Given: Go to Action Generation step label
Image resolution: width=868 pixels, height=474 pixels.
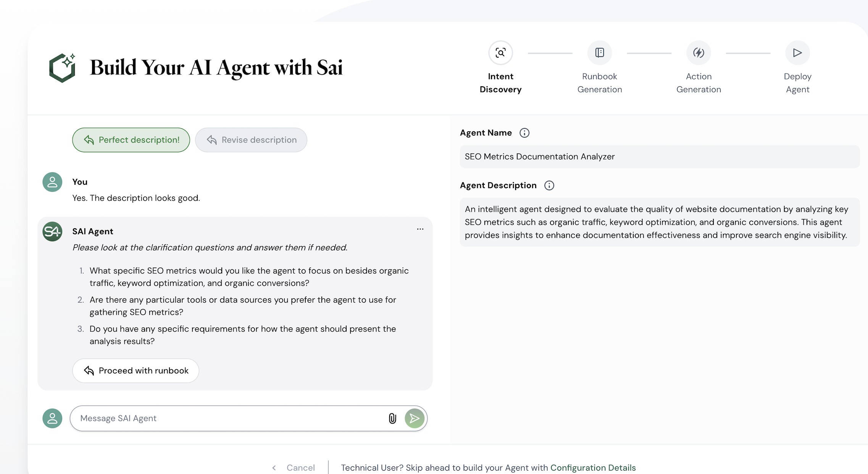Looking at the screenshot, I should pos(699,83).
